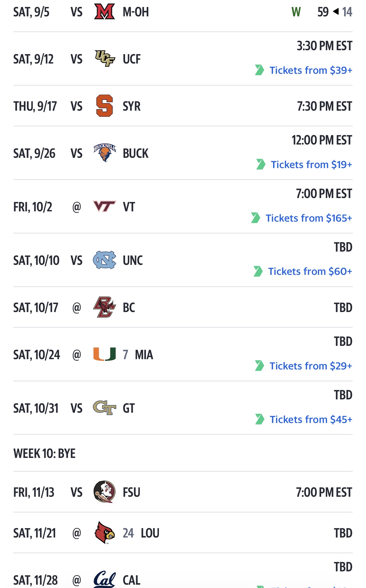Open the UNC interlocking logo

point(105,260)
